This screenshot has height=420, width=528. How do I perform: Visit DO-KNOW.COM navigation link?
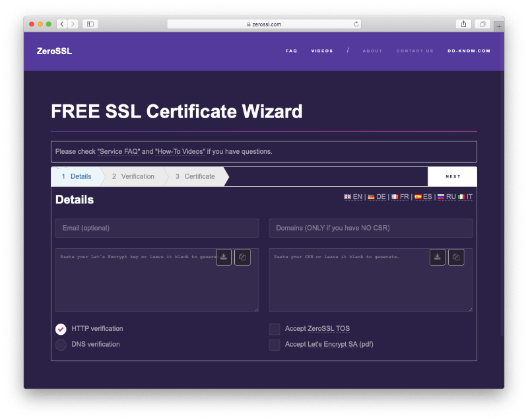click(469, 51)
